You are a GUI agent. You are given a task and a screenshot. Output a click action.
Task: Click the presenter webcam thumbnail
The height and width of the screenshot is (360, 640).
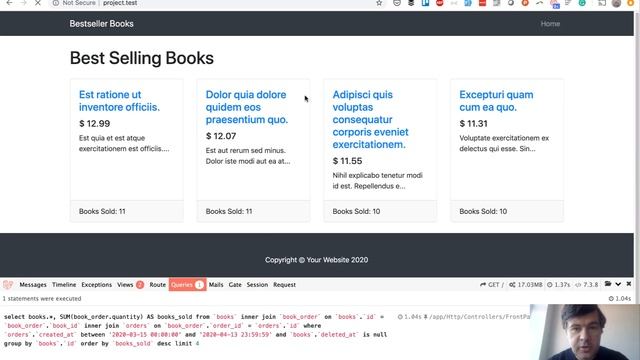coord(585,332)
